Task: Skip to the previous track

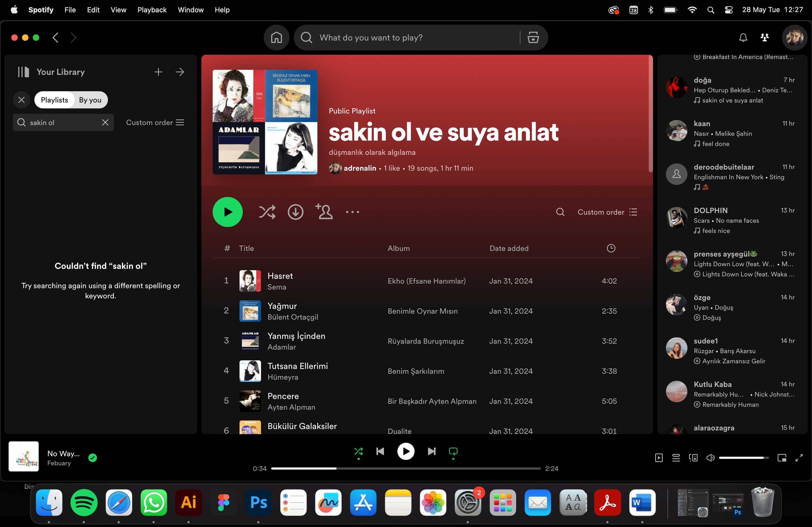Action: pyautogui.click(x=380, y=452)
